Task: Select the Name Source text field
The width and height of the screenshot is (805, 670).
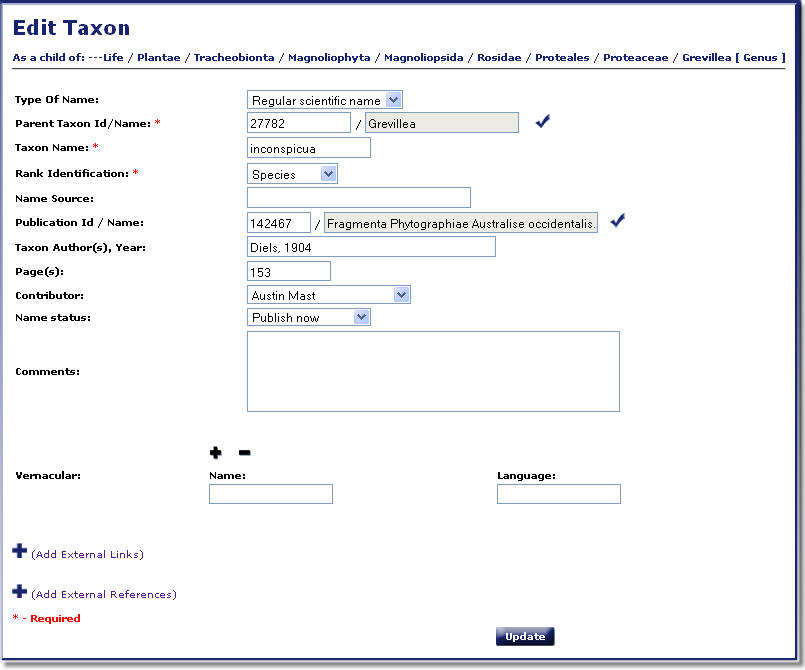Action: pyautogui.click(x=358, y=198)
